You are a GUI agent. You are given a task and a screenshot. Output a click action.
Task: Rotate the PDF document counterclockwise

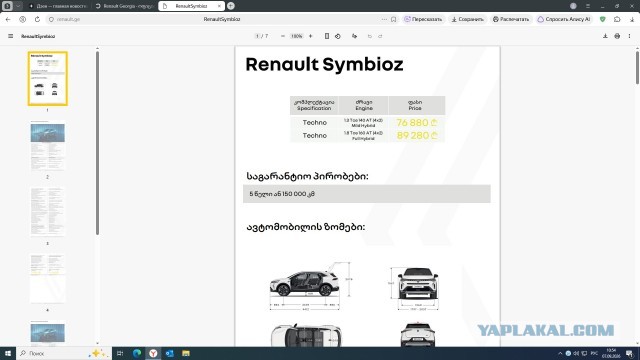338,36
